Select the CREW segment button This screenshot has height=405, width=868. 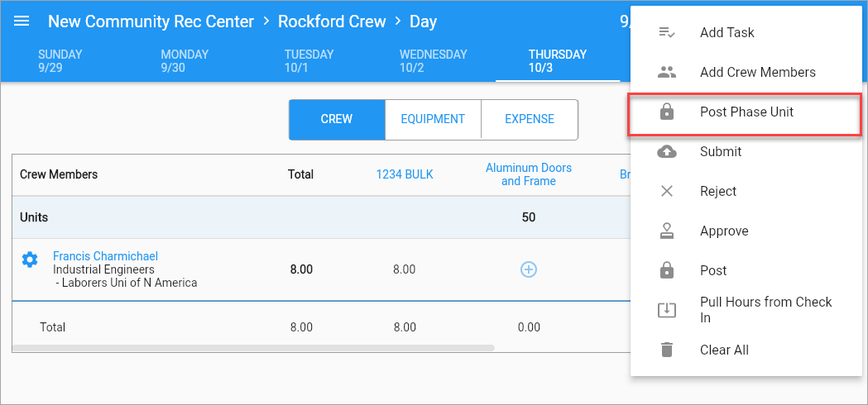pos(337,120)
